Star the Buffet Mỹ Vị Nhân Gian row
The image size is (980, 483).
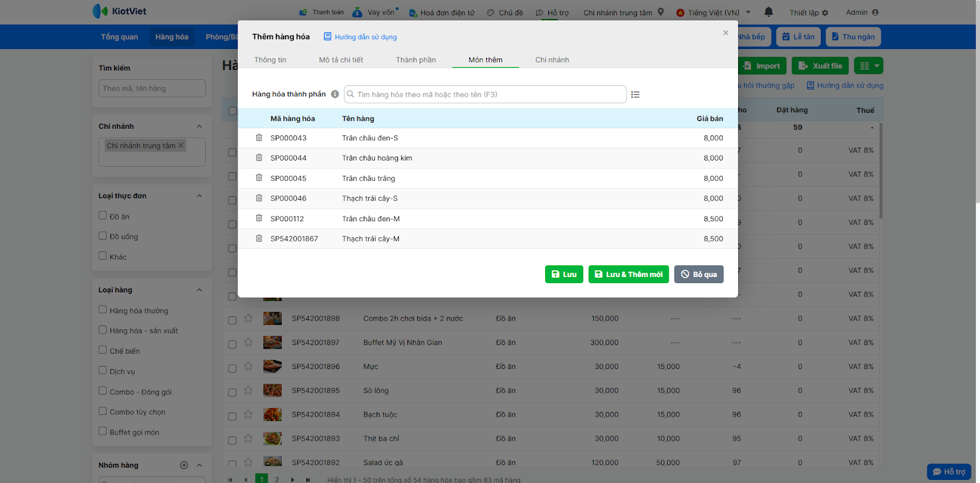click(248, 342)
